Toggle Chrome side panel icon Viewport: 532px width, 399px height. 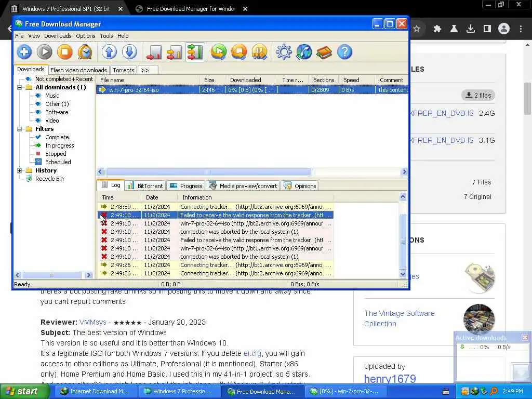[487, 29]
